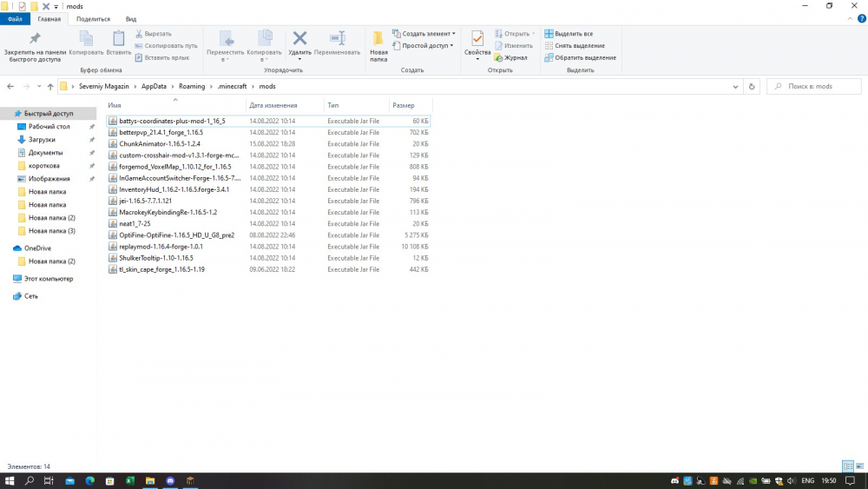Click Скопировать путь command
The width and height of the screenshot is (868, 489).
[166, 46]
